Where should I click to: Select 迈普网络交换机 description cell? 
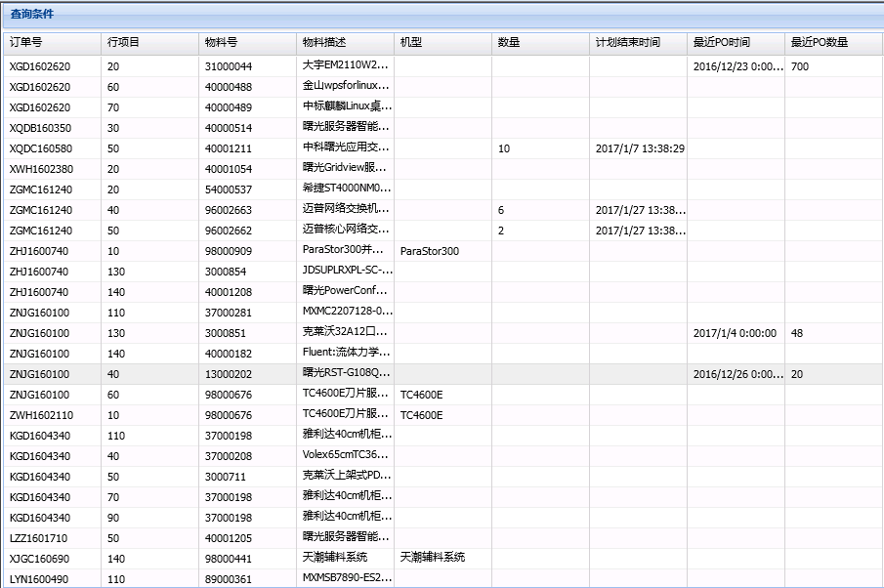345,210
